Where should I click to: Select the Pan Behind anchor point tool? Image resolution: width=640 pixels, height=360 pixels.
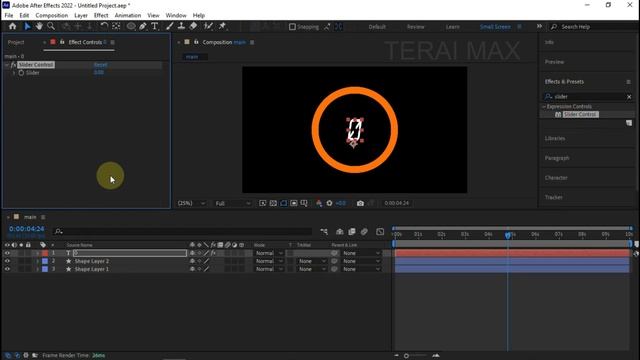116,27
